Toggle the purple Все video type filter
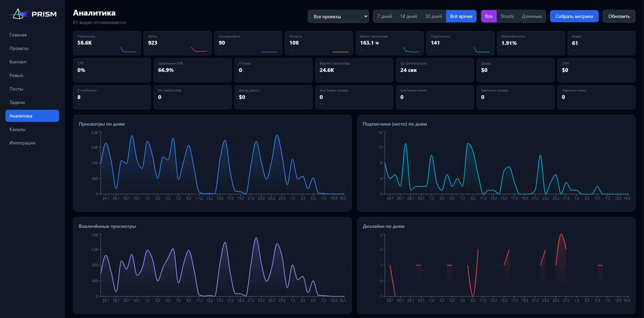The image size is (644, 318). [x=489, y=16]
